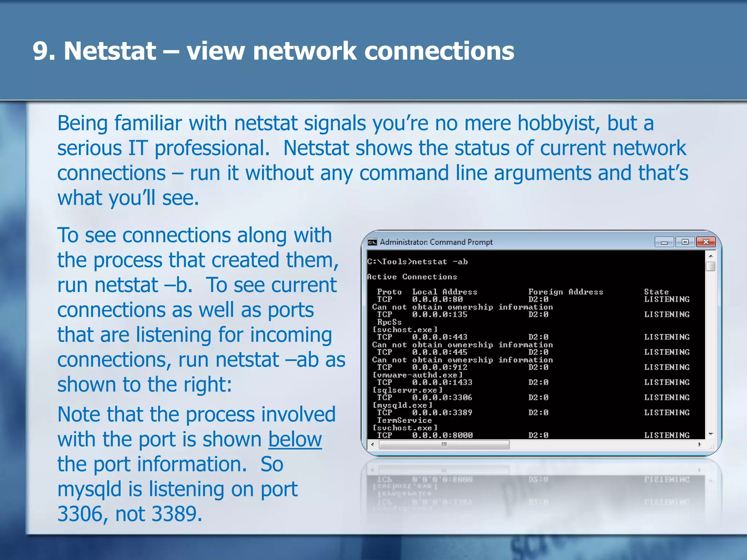Screen dimensions: 747x560
Task: Click the address 0.0.0.0:1433
Action: [442, 382]
